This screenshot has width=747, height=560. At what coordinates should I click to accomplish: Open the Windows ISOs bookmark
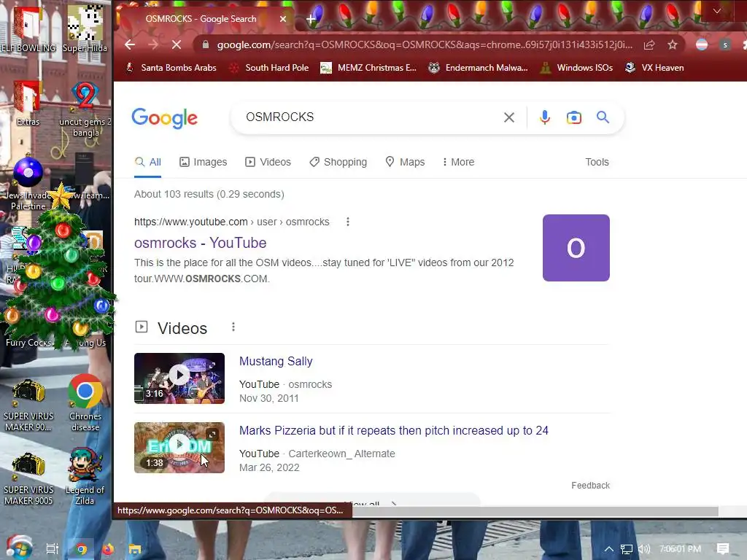(576, 68)
